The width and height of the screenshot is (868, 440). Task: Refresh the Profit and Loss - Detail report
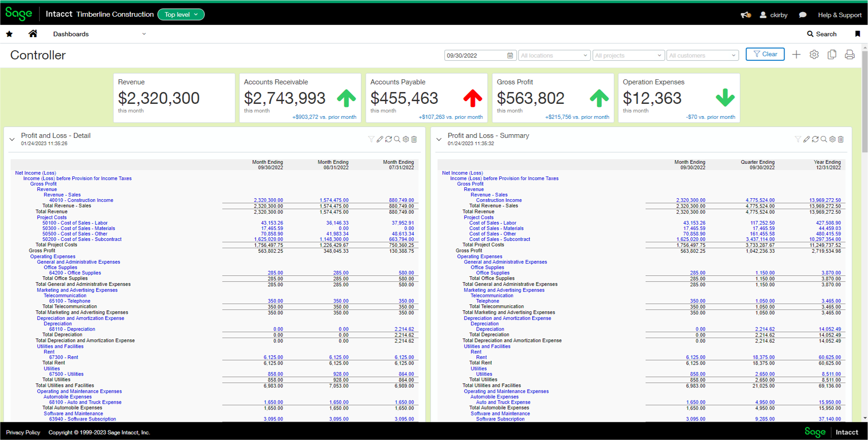pyautogui.click(x=388, y=139)
